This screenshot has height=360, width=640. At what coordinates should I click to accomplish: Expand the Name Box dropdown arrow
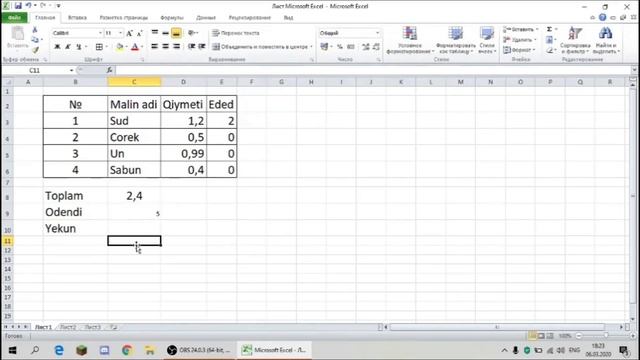[x=71, y=70]
